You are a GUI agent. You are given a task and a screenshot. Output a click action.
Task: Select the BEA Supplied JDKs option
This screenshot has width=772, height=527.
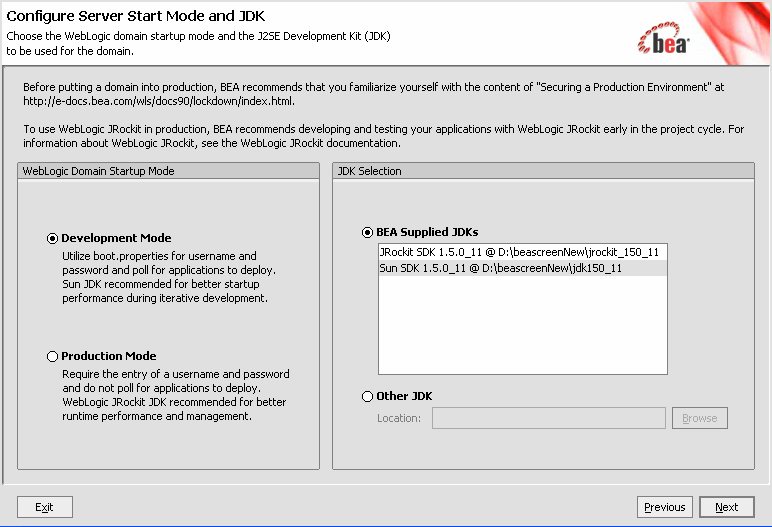pyautogui.click(x=367, y=232)
